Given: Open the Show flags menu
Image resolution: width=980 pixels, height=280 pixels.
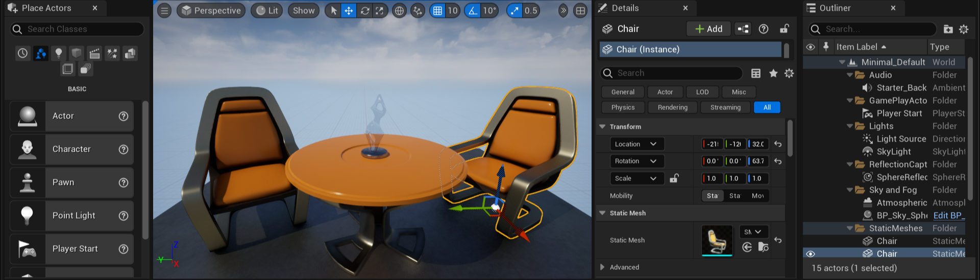Looking at the screenshot, I should (x=304, y=11).
